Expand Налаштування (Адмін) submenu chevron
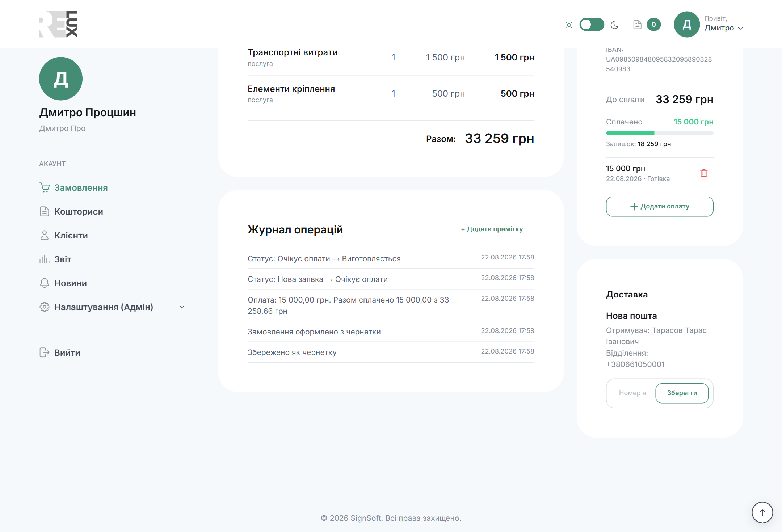Viewport: 782px width, 532px height. (182, 307)
